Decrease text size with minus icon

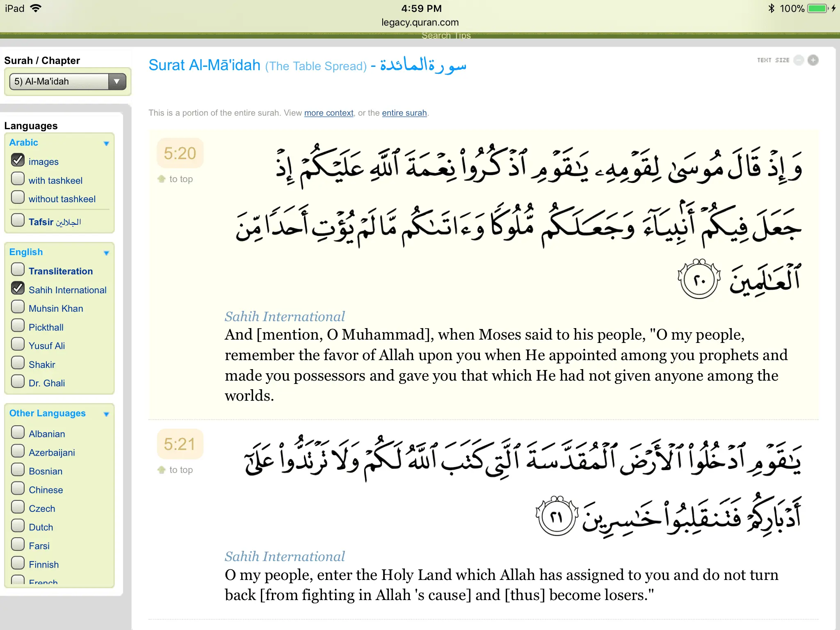click(799, 60)
